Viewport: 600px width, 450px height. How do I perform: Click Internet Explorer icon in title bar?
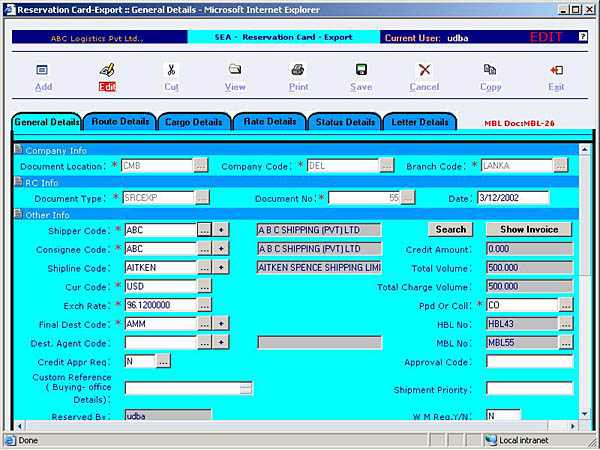10,10
